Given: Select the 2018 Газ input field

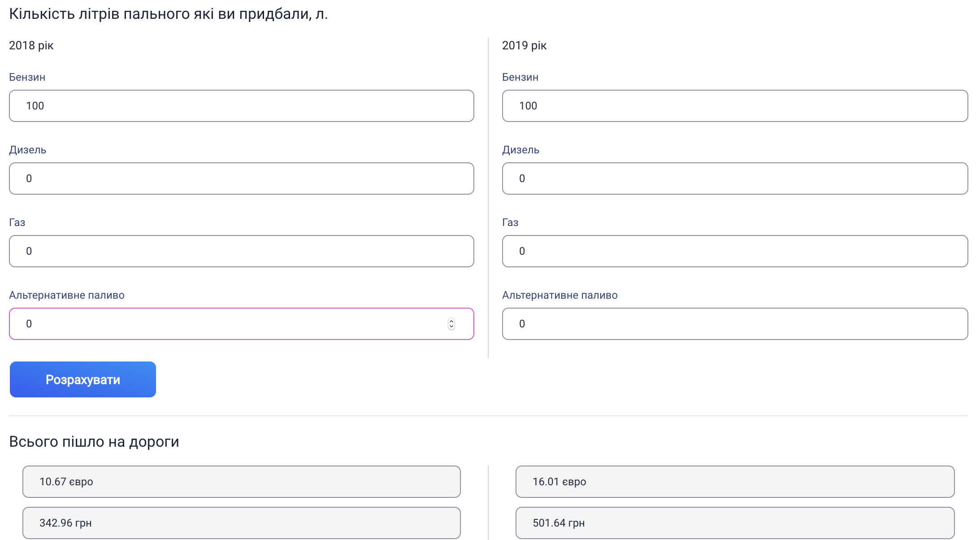Looking at the screenshot, I should [x=241, y=251].
